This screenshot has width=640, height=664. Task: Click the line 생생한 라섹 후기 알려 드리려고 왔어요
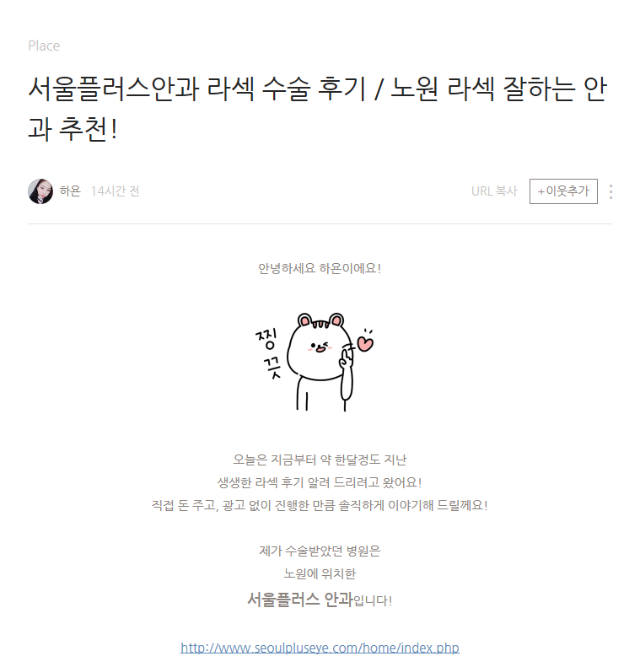point(320,482)
